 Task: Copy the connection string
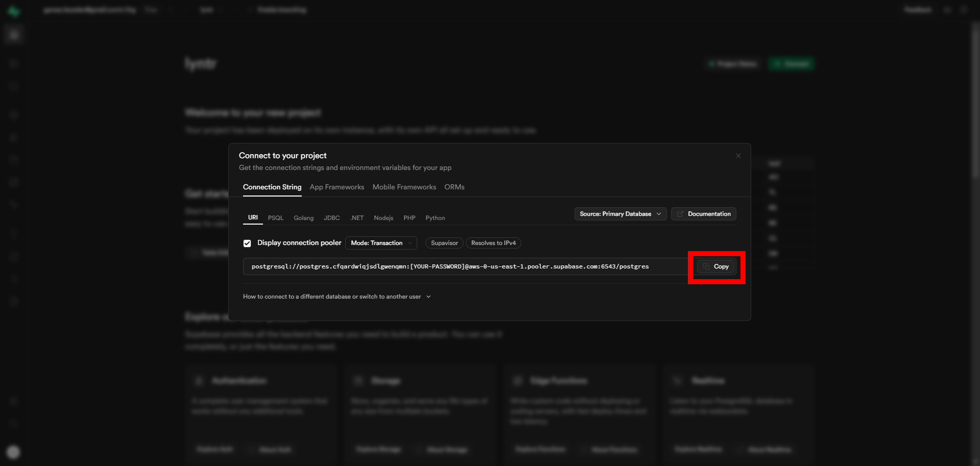pyautogui.click(x=716, y=266)
